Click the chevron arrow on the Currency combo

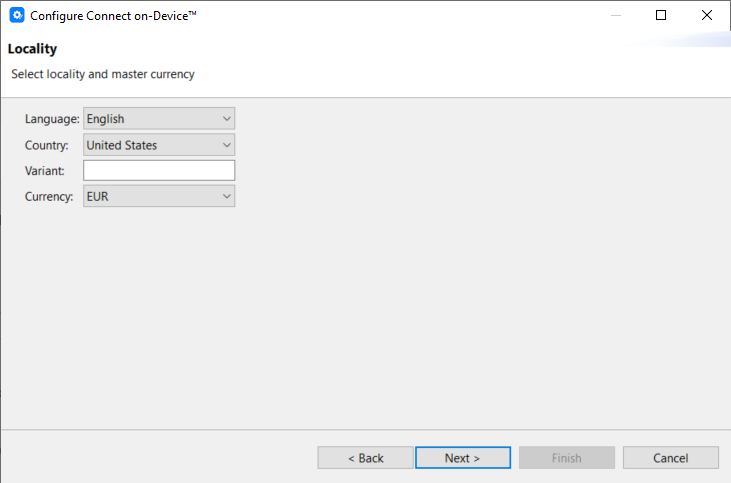tap(226, 197)
